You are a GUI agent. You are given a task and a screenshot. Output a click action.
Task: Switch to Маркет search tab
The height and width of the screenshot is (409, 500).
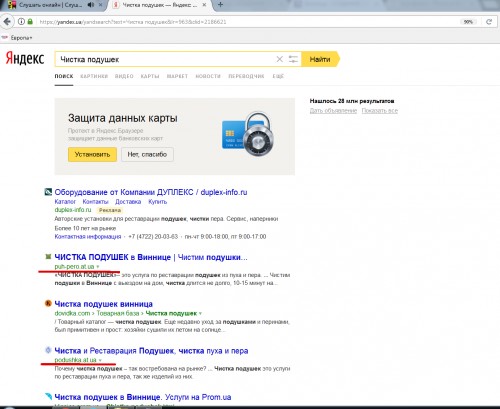point(177,76)
